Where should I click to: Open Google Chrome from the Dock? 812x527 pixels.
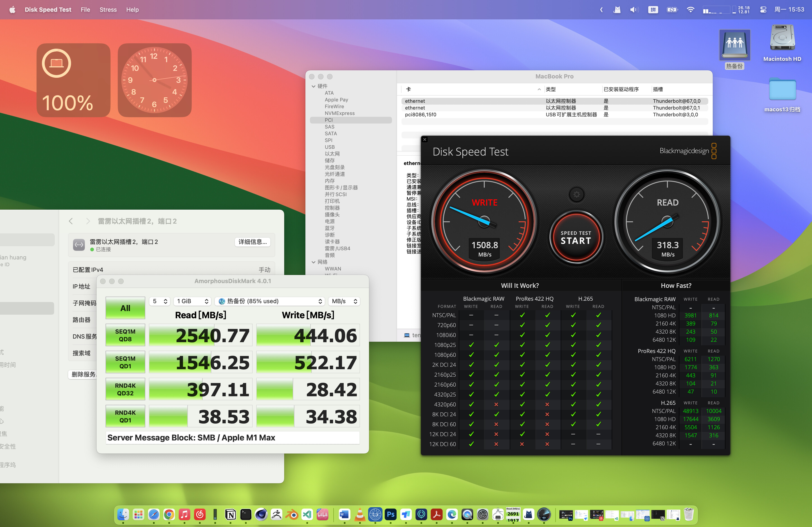tap(169, 514)
